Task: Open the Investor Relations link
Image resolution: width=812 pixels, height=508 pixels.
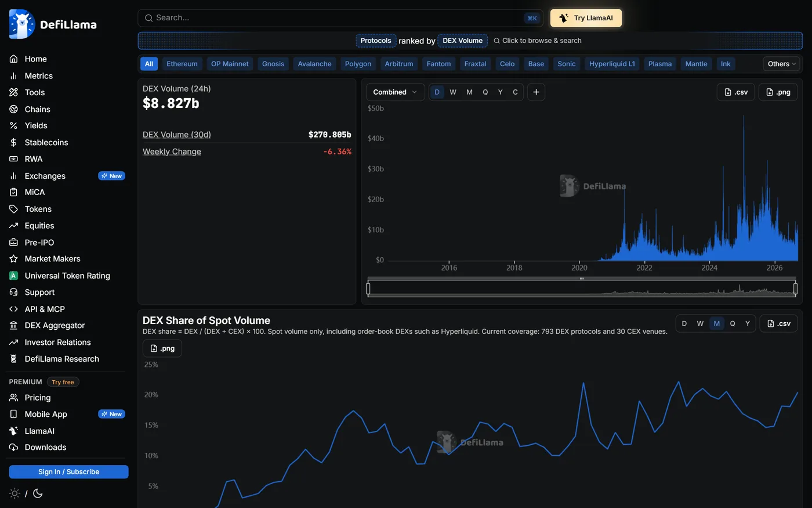Action: point(57,343)
